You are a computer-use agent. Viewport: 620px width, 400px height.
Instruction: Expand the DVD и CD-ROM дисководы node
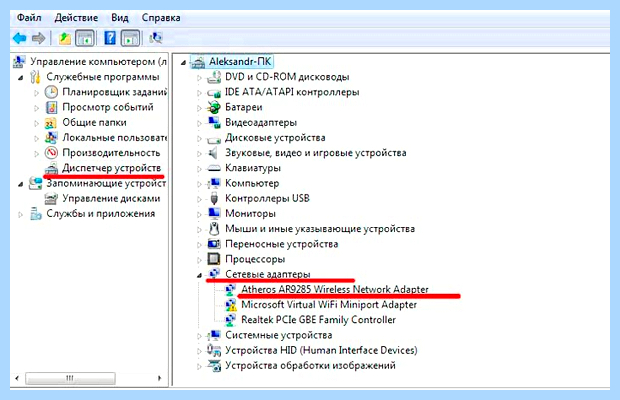199,78
